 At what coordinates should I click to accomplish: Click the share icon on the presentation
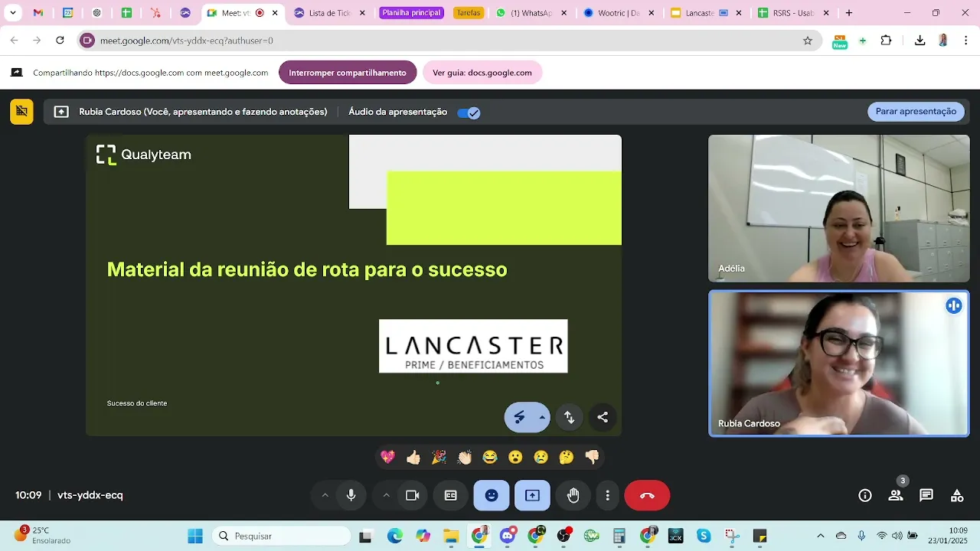click(x=603, y=417)
